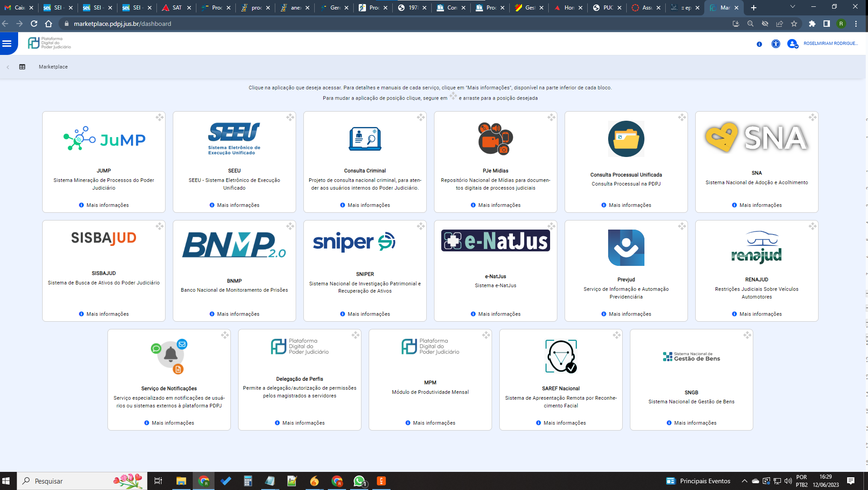Viewport: 868px width, 490px height.
Task: Click the back arrow beside Marketplace breadcrumb
Action: click(8, 67)
